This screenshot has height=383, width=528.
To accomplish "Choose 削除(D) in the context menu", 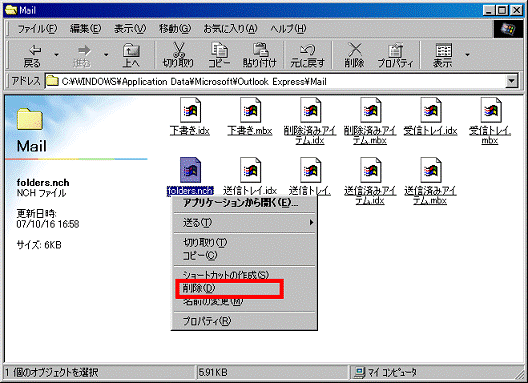I will pos(244,288).
